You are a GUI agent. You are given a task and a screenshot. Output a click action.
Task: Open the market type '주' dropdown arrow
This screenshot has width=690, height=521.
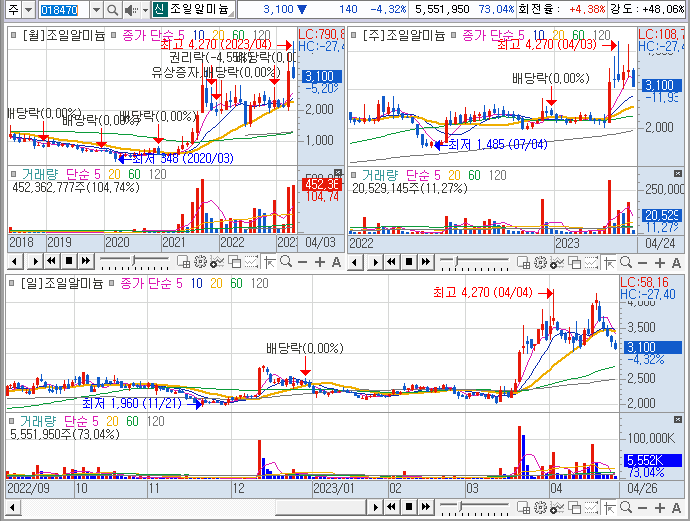28,10
